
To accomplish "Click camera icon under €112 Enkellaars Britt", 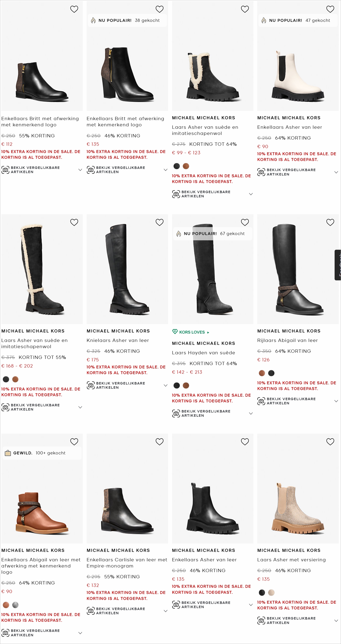I will [x=5, y=170].
